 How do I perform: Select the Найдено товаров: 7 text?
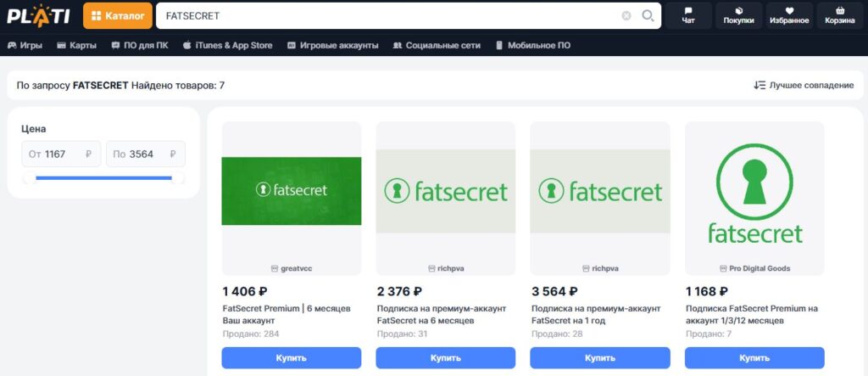click(x=178, y=86)
